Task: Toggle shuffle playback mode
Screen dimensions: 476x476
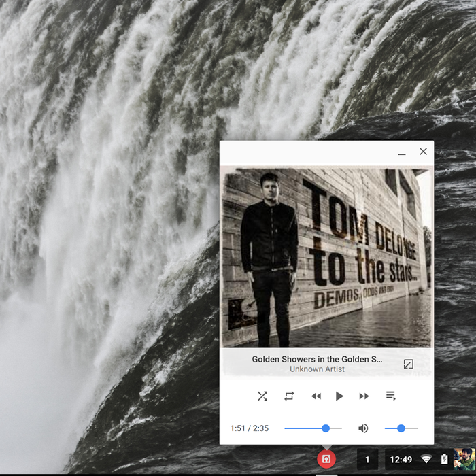Action: (262, 396)
